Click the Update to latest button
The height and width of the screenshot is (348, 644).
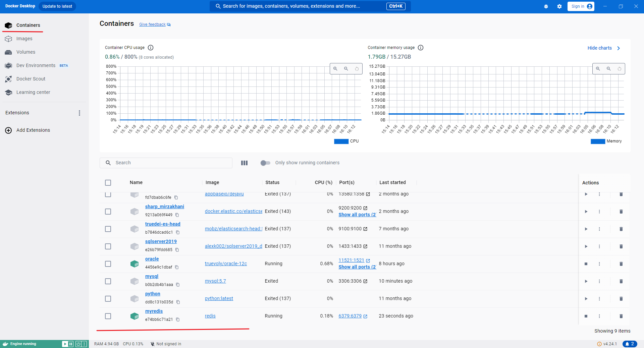click(x=57, y=6)
